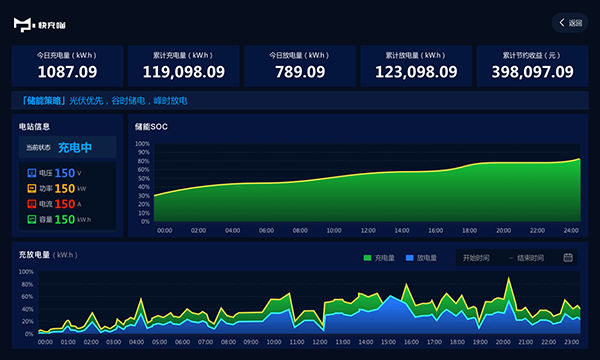Click the 24:00 label on SOC chart axis
This screenshot has height=360, width=600.
tap(571, 230)
